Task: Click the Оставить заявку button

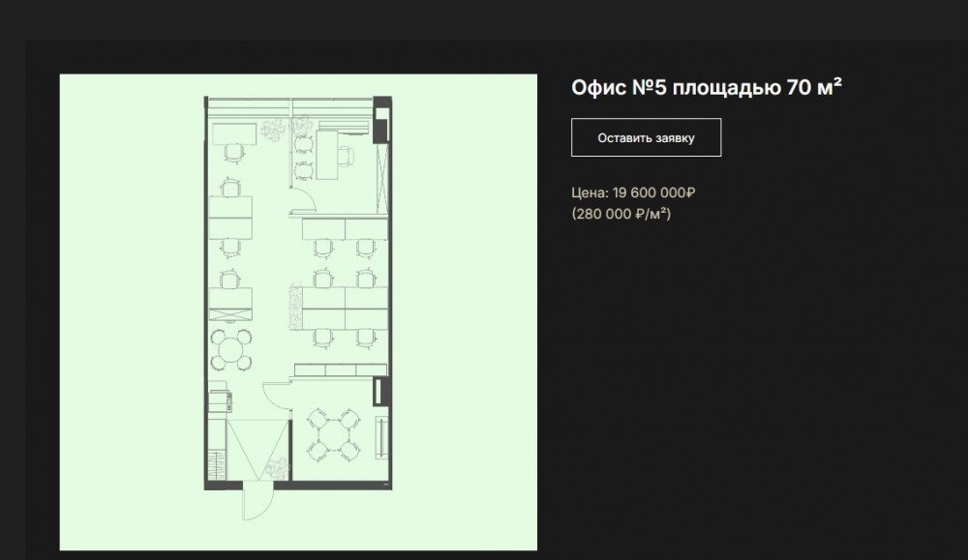Action: (646, 137)
